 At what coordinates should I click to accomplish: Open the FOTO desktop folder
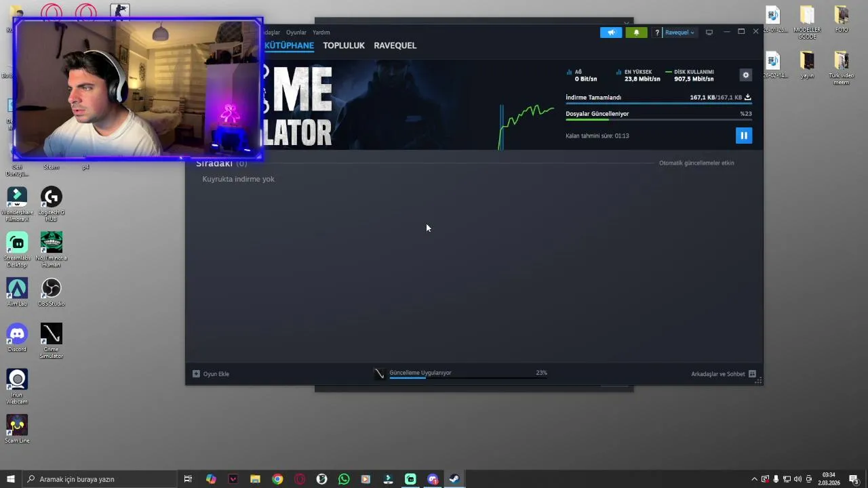(x=842, y=19)
